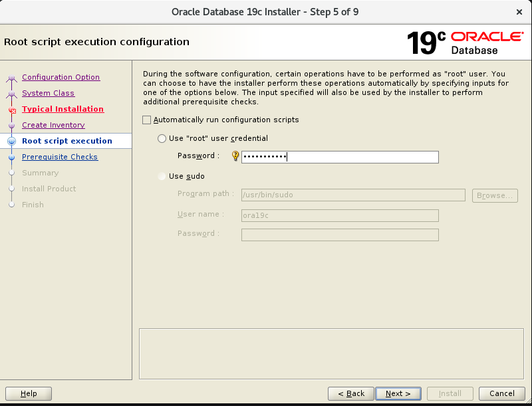Click the password hint lightbulb icon
The width and height of the screenshot is (532, 406).
tap(235, 156)
